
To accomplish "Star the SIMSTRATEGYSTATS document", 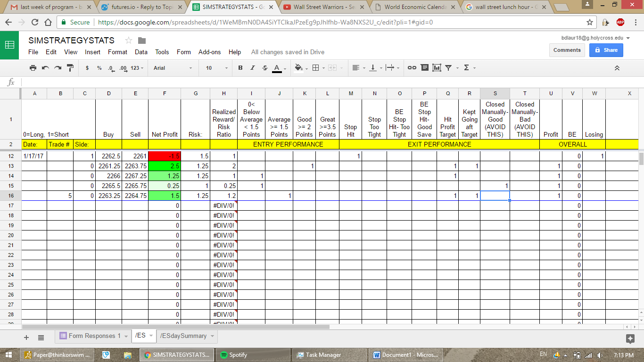I will [128, 41].
